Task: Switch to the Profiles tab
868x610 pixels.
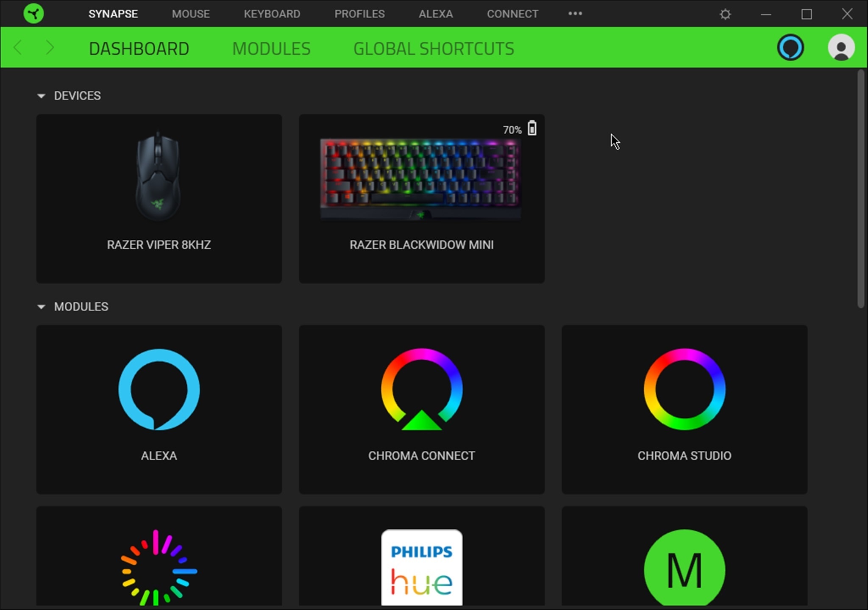Action: click(x=360, y=14)
